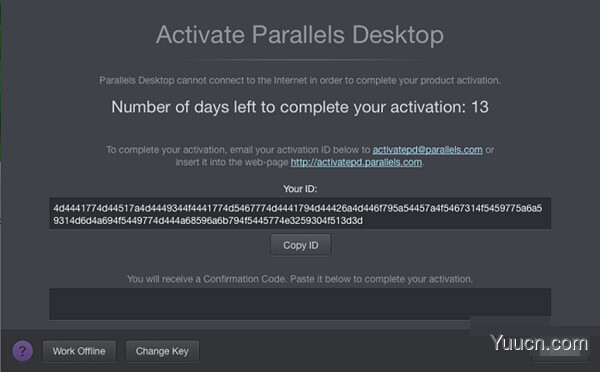Open help via the purple question mark icon

coord(23,351)
